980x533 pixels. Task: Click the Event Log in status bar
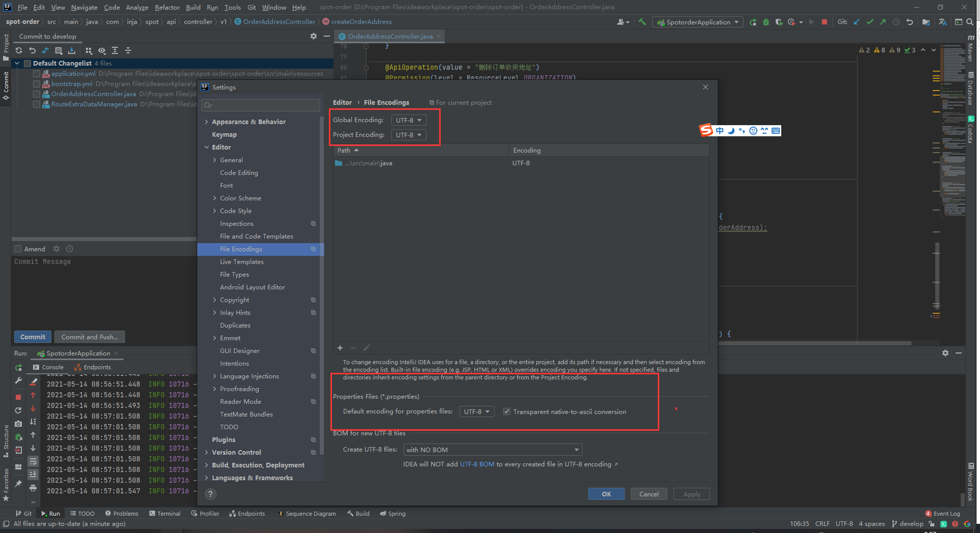point(943,513)
